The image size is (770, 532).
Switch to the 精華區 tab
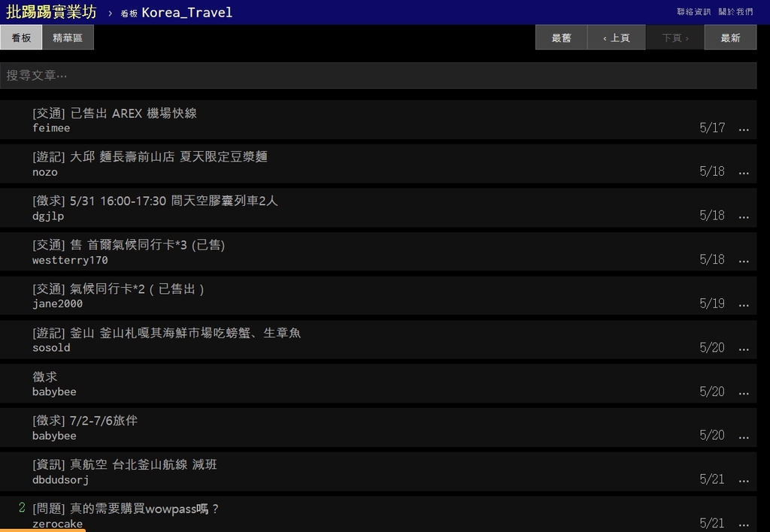[68, 38]
